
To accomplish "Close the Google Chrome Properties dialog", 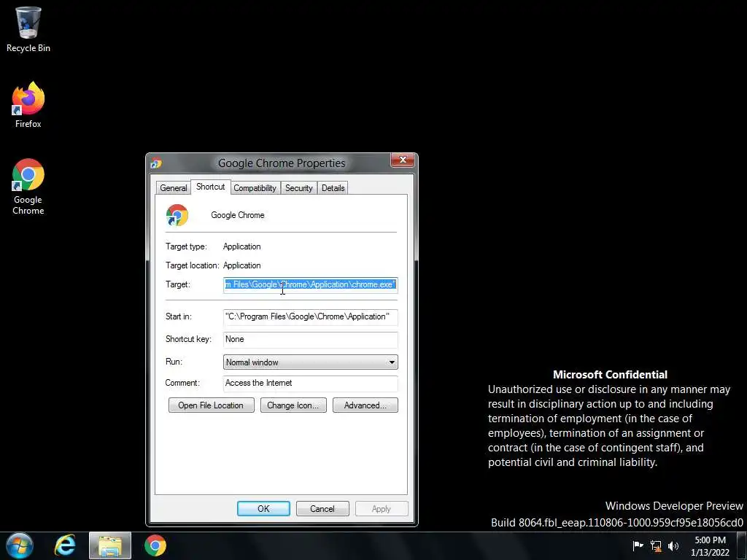I will pyautogui.click(x=403, y=160).
